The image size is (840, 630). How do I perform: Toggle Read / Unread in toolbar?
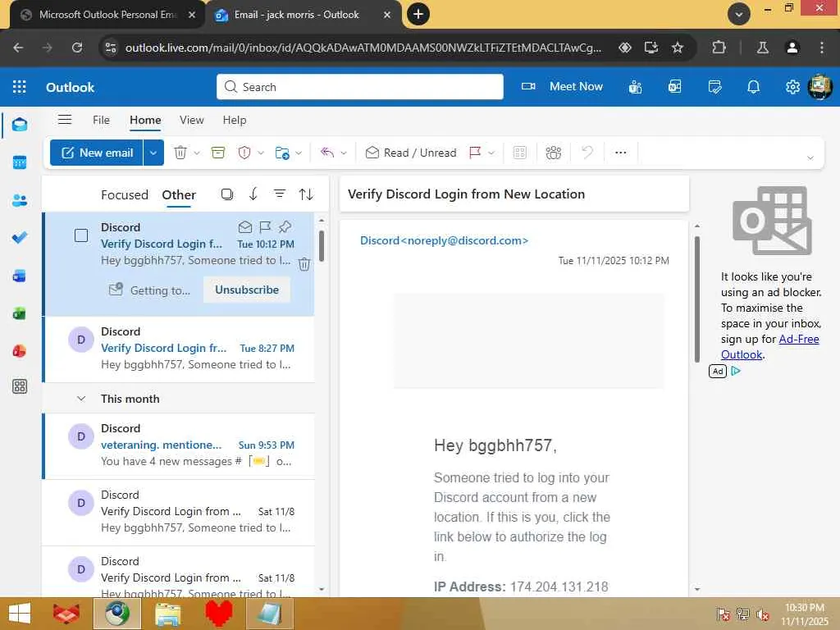tap(411, 153)
